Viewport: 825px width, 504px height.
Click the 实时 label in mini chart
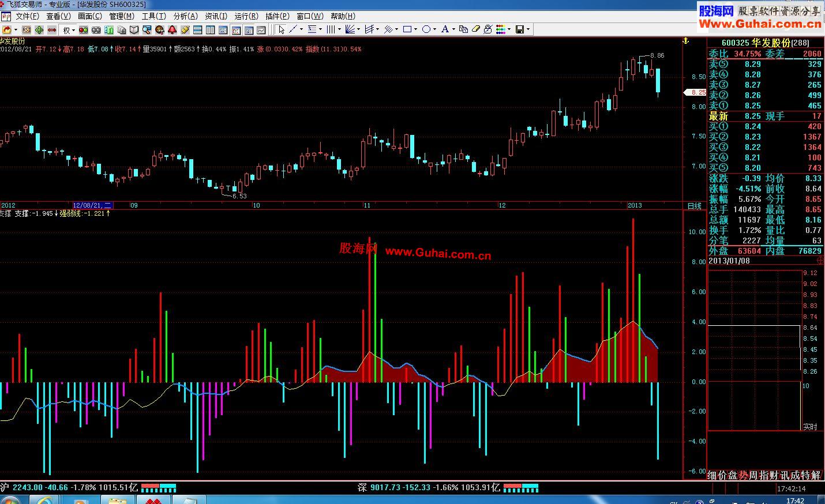coord(810,427)
